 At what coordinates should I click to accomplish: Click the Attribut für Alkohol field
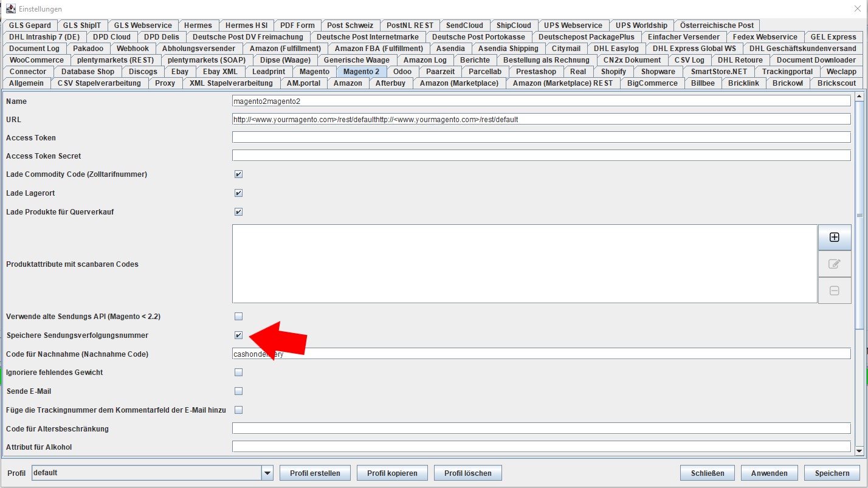(541, 447)
